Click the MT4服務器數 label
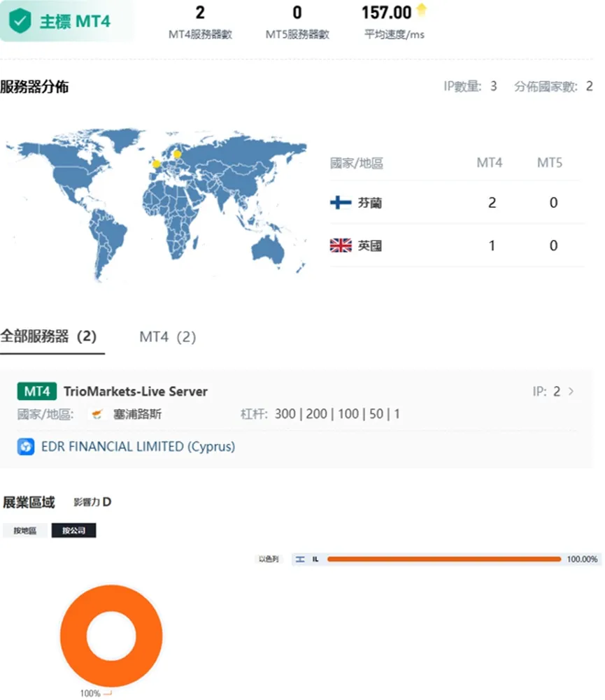This screenshot has width=605, height=700. click(x=201, y=34)
